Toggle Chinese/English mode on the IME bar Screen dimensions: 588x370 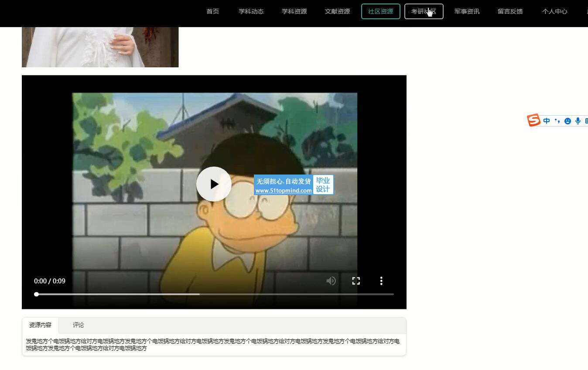(547, 121)
